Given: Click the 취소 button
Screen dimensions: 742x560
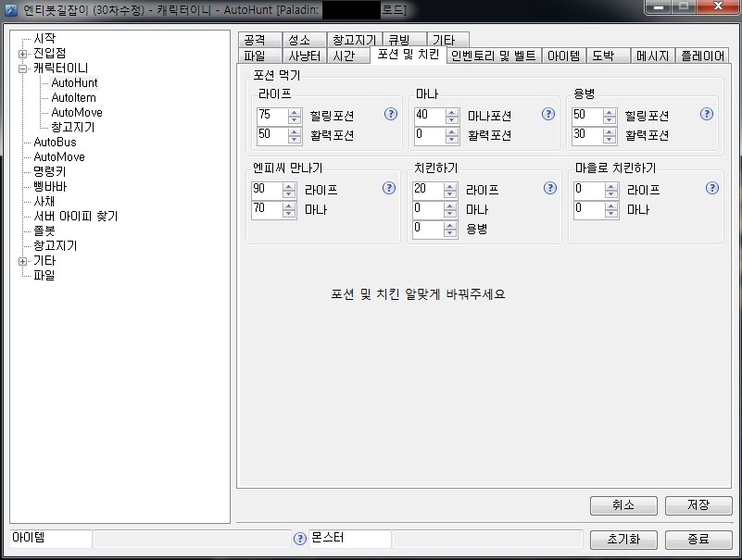Looking at the screenshot, I should click(623, 505).
